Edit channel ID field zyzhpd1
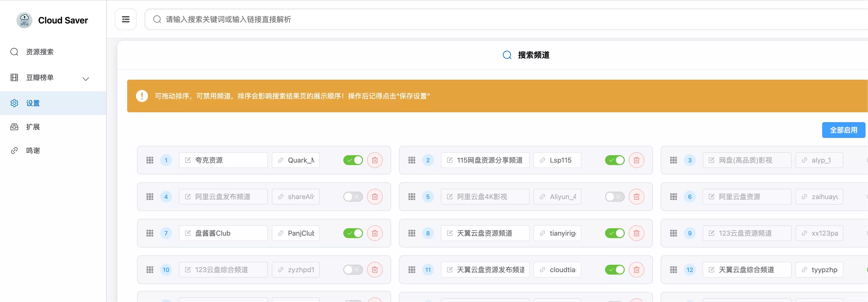868x302 pixels. tap(296, 270)
